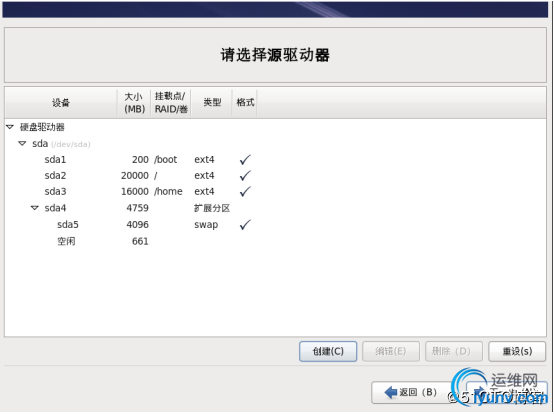Viewport: 554px width, 414px height.
Task: Select the sda1 partition row
Action: 275,160
